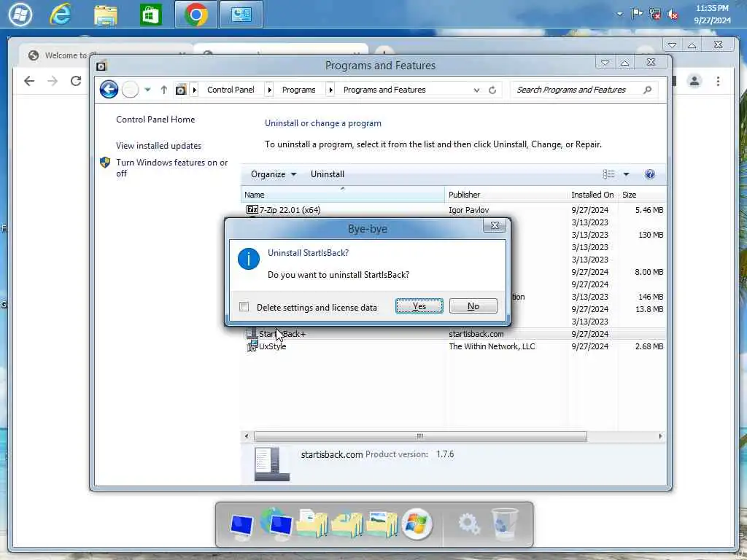Image resolution: width=747 pixels, height=560 pixels.
Task: Click the search magnifier icon
Action: 647,90
